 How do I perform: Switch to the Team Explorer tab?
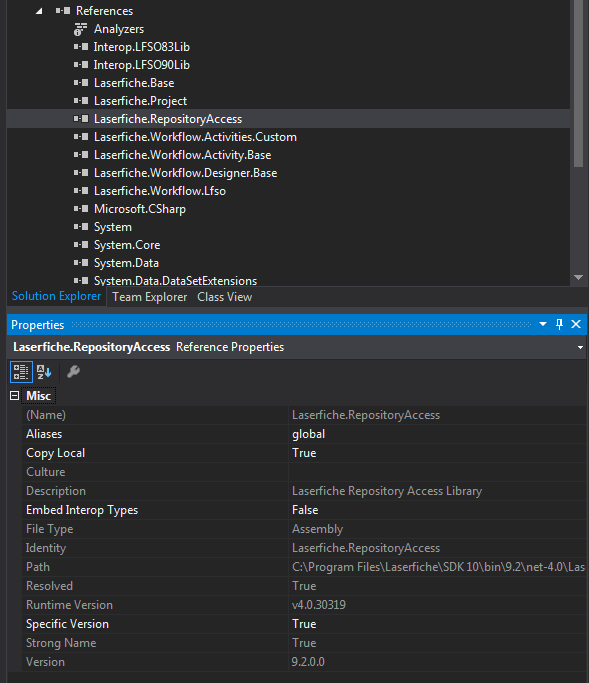tap(149, 297)
